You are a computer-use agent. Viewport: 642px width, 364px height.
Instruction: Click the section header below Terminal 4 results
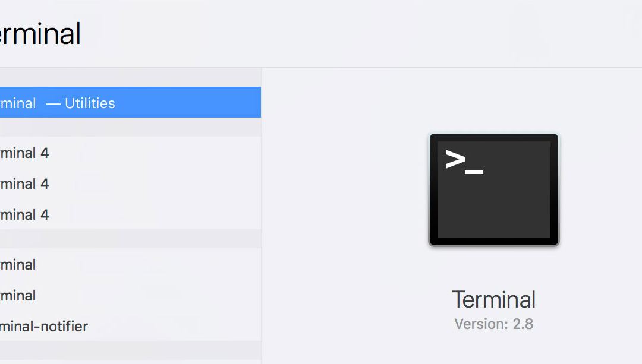pos(131,239)
